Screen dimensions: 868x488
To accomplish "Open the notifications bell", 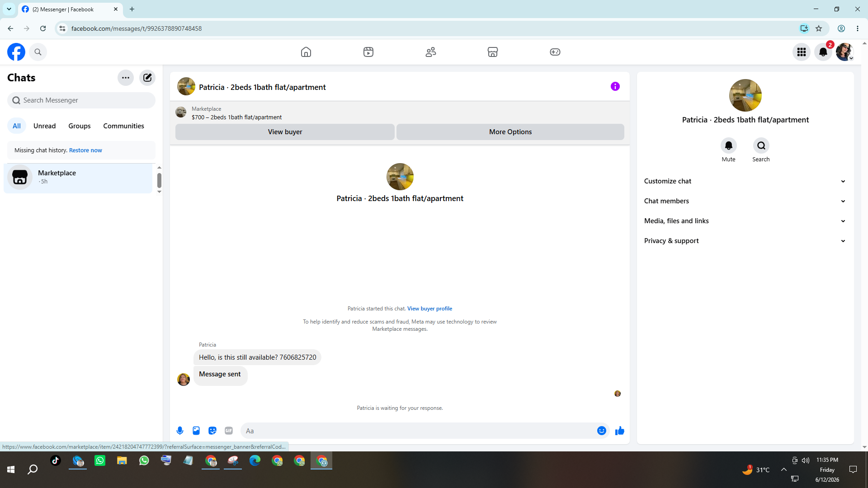I will click(823, 52).
